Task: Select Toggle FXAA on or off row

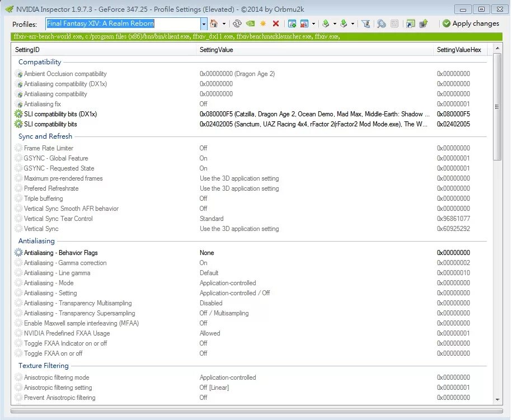Action: click(x=250, y=353)
